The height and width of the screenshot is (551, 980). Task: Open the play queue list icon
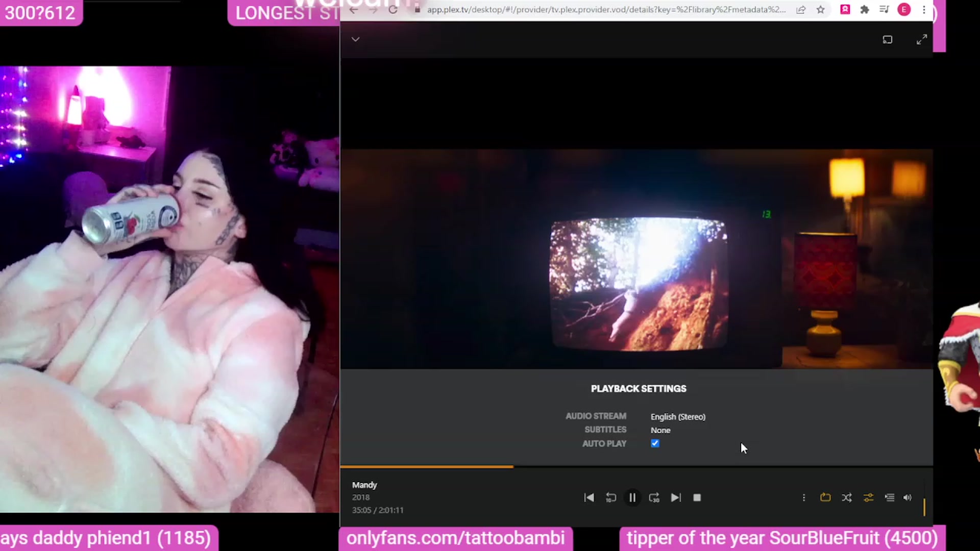click(889, 497)
